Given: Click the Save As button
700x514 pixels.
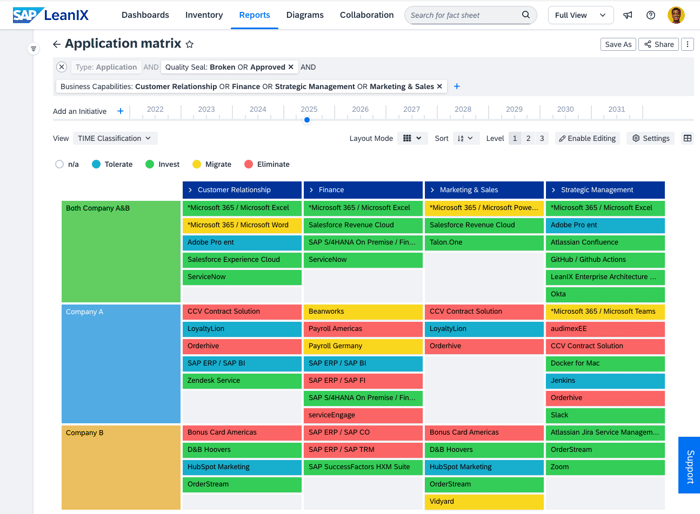Looking at the screenshot, I should (x=618, y=44).
